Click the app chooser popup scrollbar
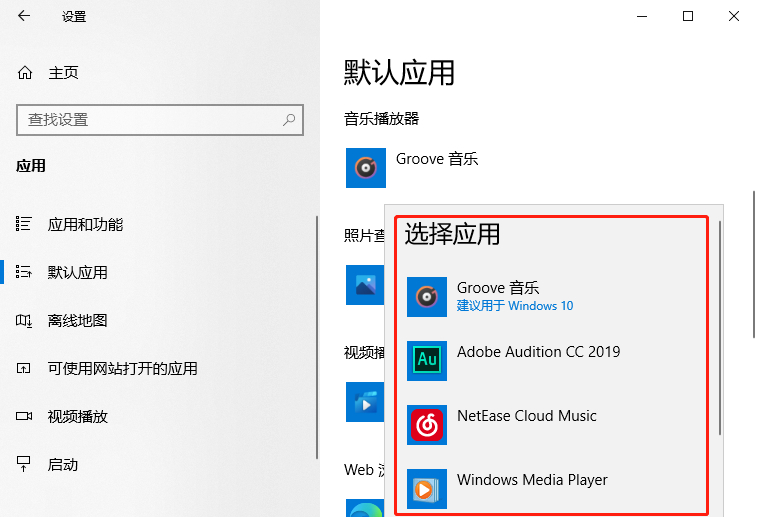The width and height of the screenshot is (757, 517). pos(719,328)
